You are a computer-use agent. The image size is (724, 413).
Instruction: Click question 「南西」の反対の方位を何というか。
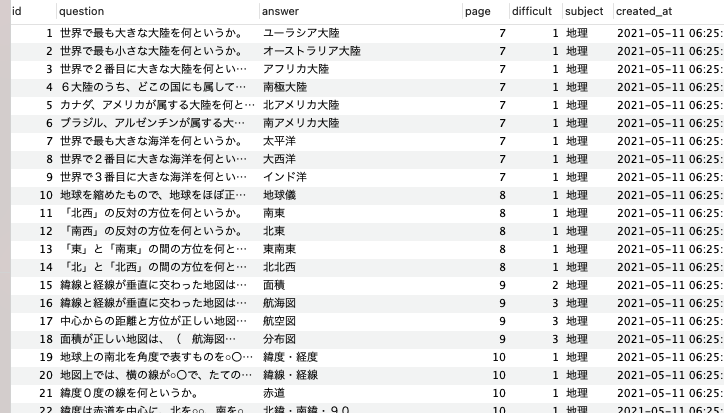pyautogui.click(x=151, y=231)
